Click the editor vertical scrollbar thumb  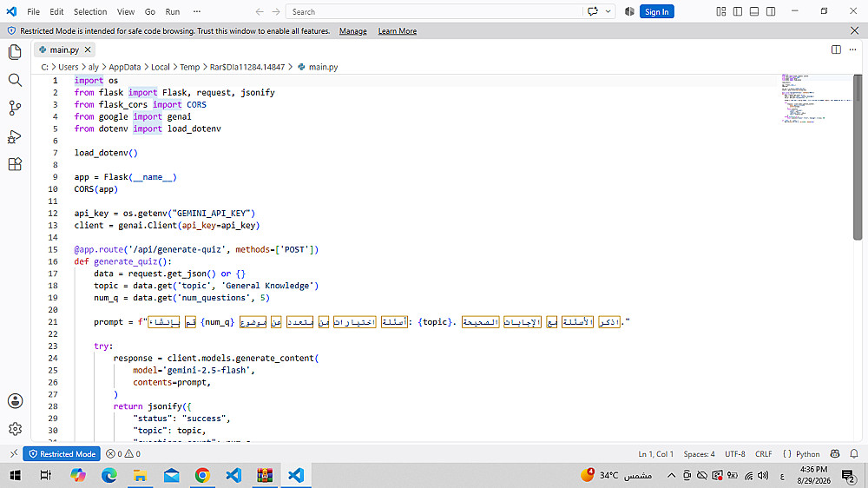tap(858, 157)
